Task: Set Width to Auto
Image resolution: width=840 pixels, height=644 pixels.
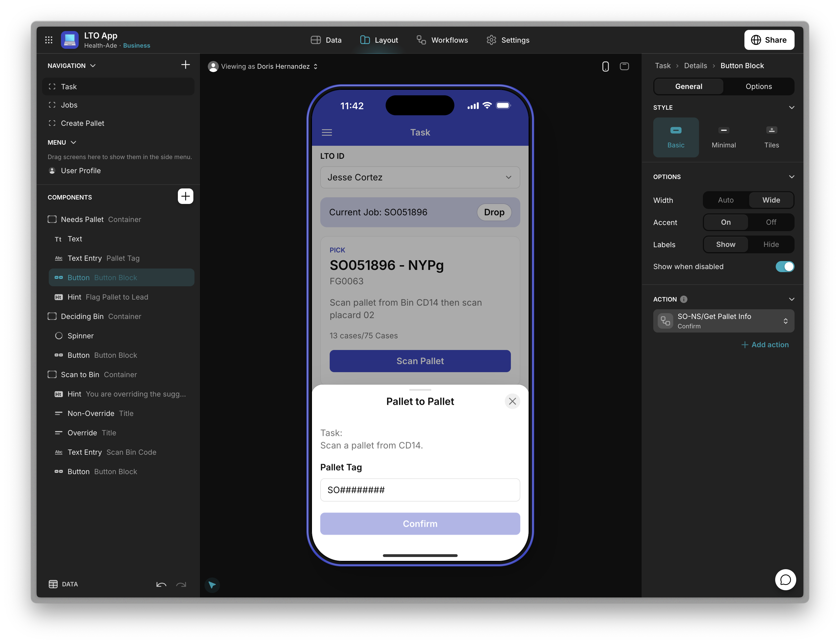Action: tap(725, 200)
